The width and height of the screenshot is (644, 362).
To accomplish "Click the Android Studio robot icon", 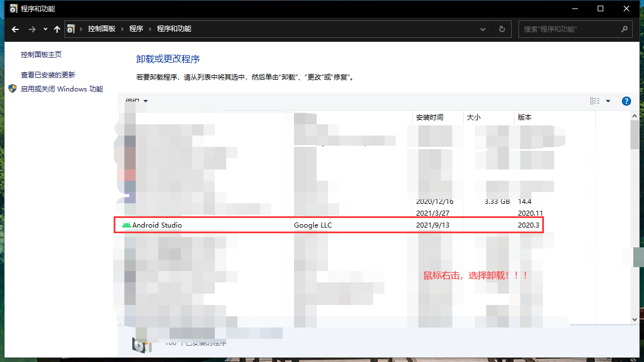I will [127, 225].
